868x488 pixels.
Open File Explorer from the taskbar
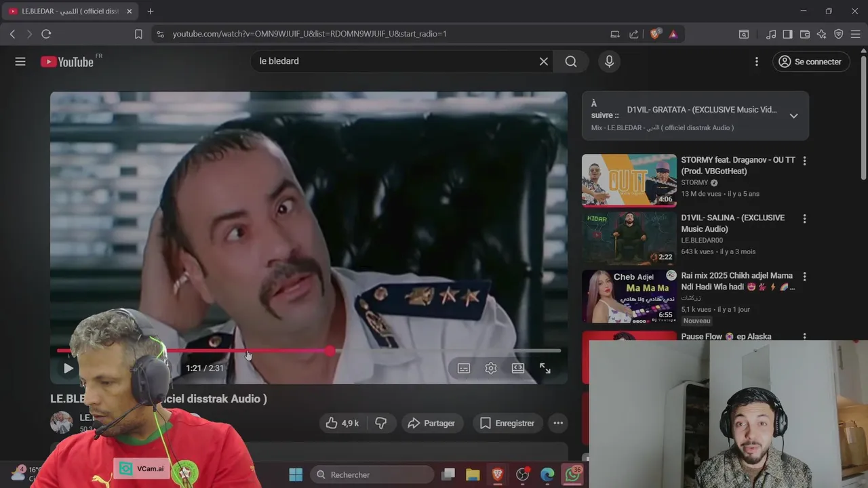(x=473, y=474)
